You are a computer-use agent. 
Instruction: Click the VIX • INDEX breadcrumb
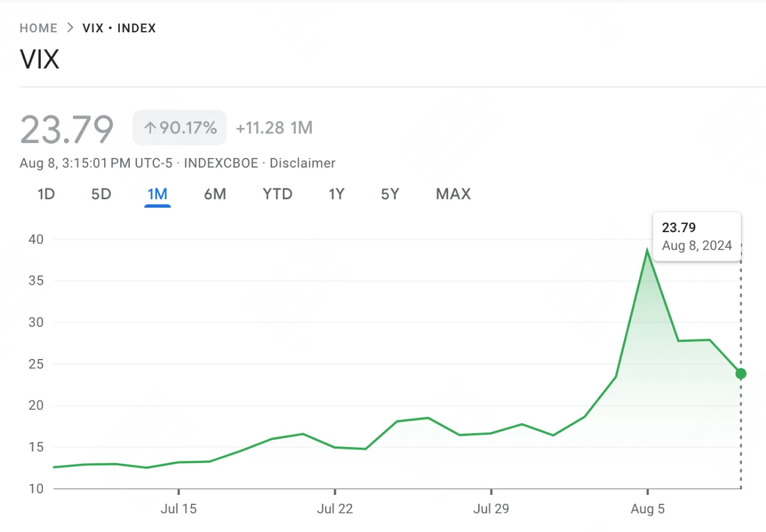pyautogui.click(x=119, y=28)
